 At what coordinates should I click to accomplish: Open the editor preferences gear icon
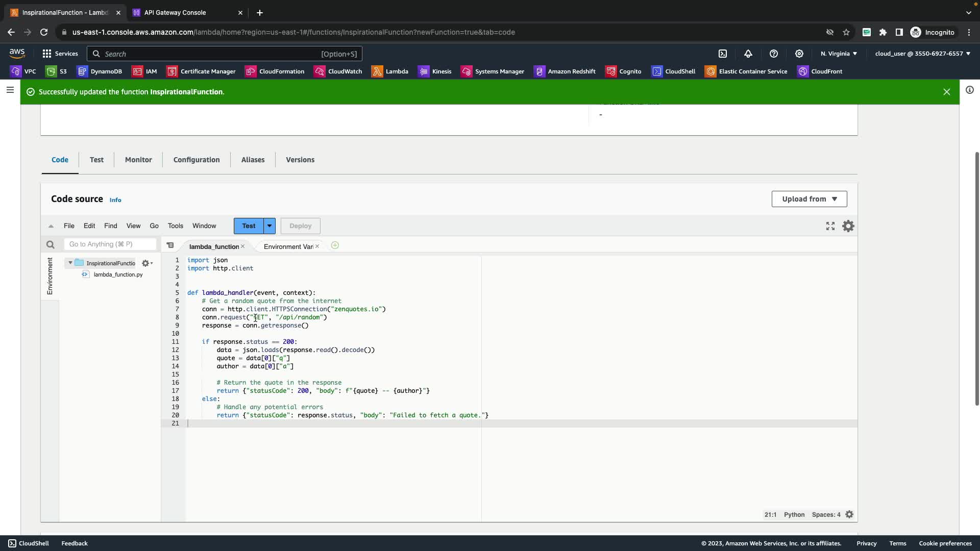pos(848,226)
